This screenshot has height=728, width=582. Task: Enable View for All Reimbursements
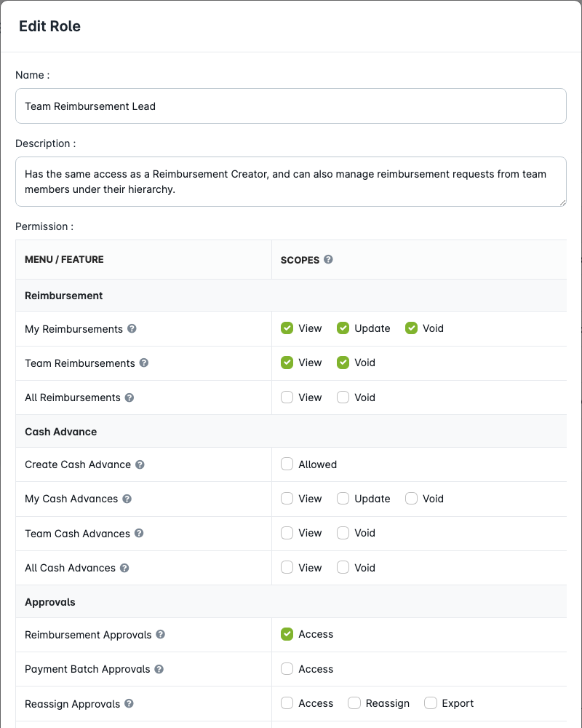tap(287, 397)
